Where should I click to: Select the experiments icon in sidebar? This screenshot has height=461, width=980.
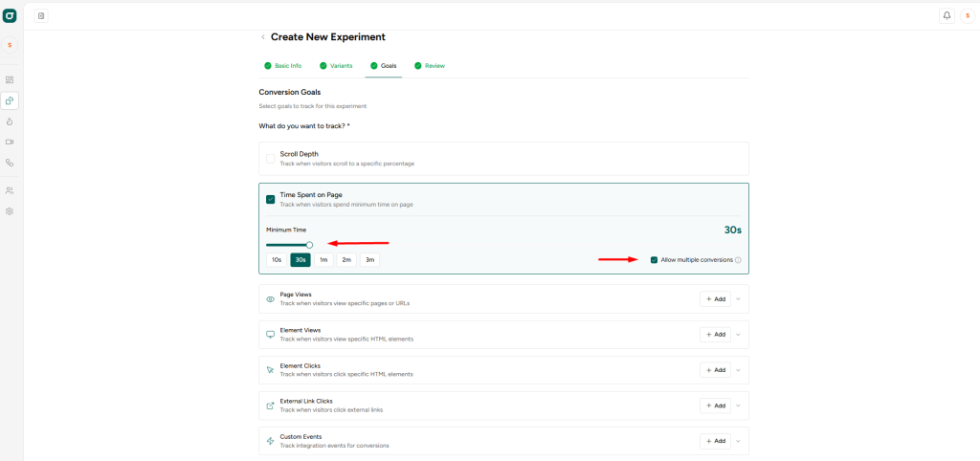click(x=10, y=100)
